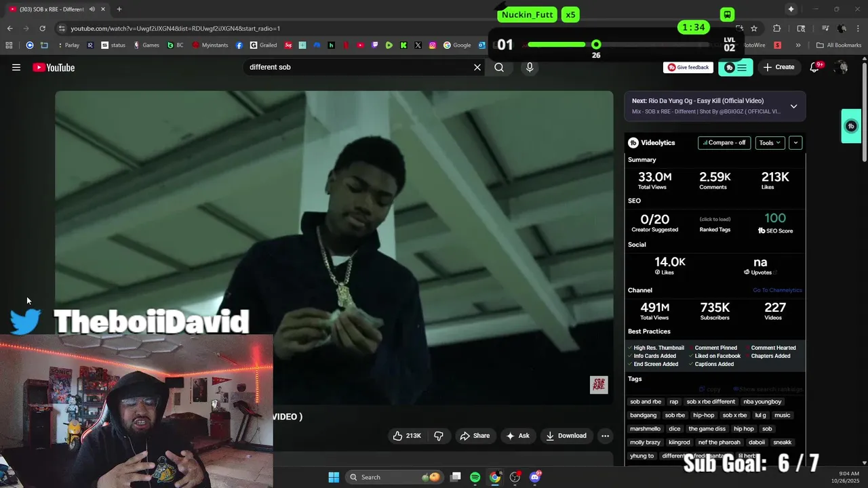Open the Games bookmark
868x488 pixels.
(146, 45)
